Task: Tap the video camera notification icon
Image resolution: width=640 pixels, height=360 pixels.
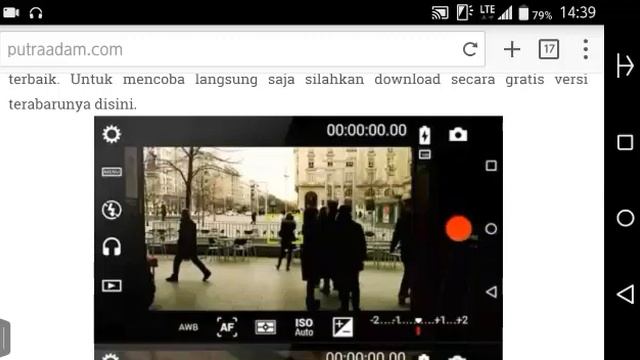Action: click(11, 13)
